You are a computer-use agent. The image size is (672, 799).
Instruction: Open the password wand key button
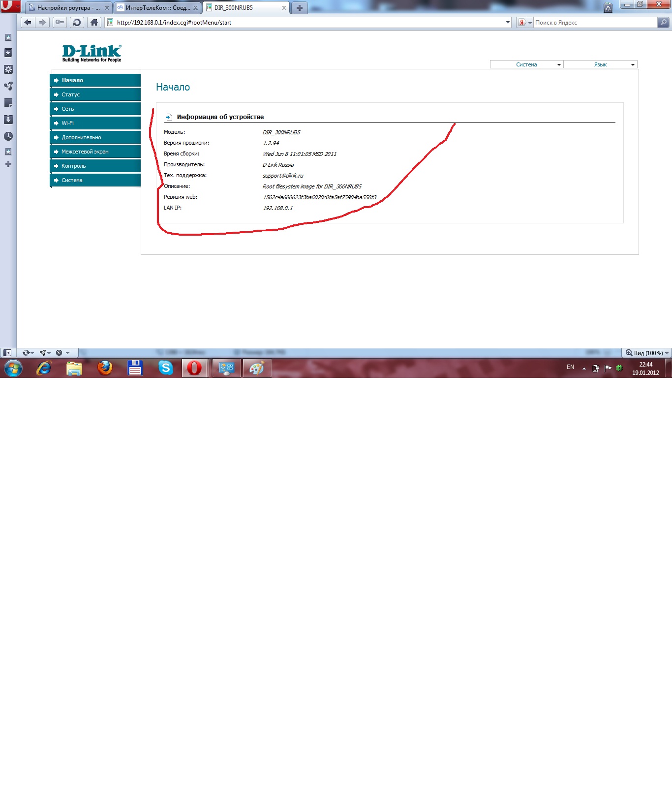(x=60, y=22)
